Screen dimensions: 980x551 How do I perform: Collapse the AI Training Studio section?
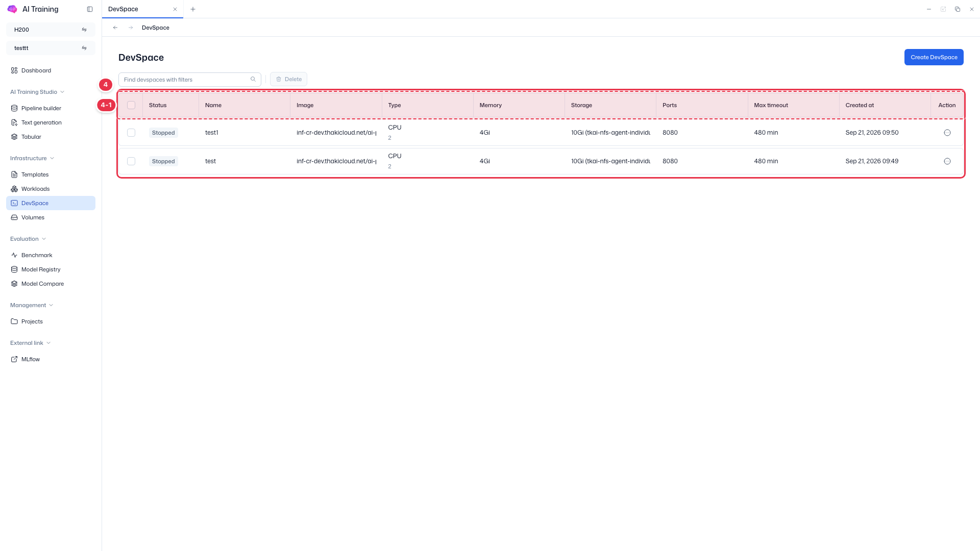[37, 92]
